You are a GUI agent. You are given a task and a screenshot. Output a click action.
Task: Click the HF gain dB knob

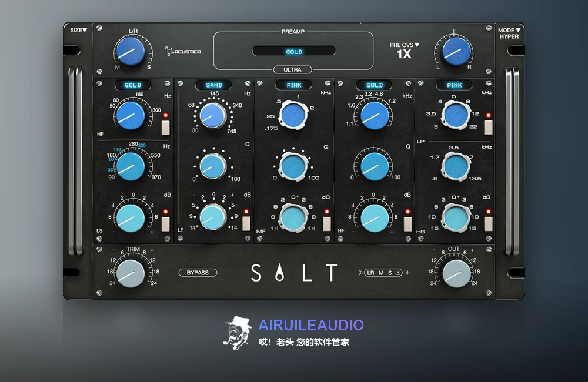pos(375,218)
